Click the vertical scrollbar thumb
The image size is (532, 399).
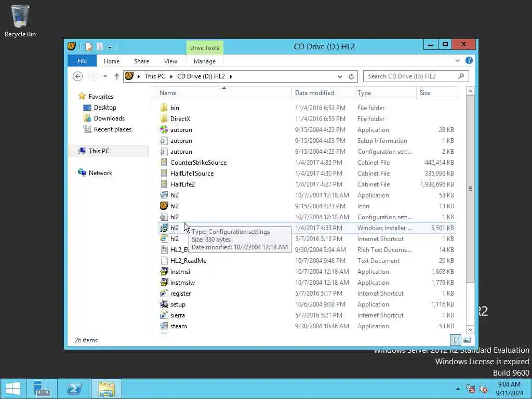pos(470,189)
